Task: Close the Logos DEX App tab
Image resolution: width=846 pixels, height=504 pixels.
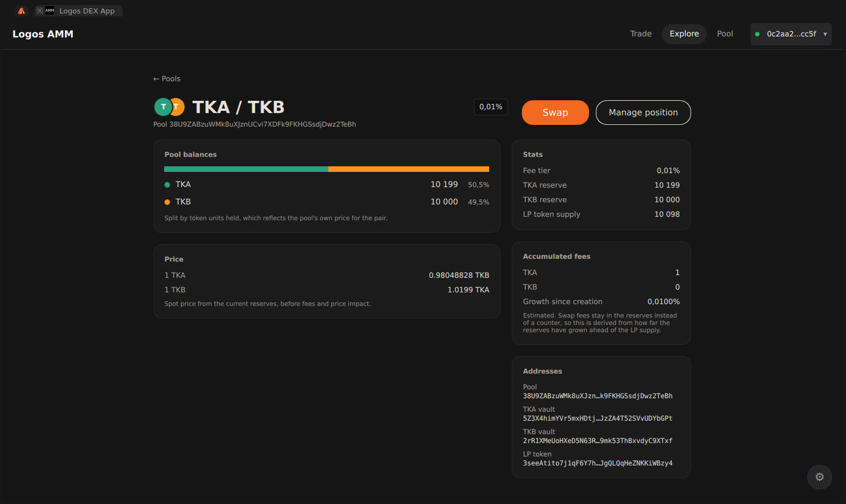Action: [39, 11]
